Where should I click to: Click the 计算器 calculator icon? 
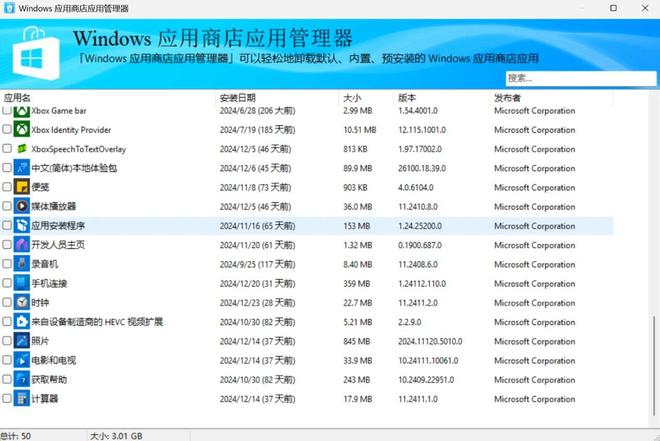21,398
